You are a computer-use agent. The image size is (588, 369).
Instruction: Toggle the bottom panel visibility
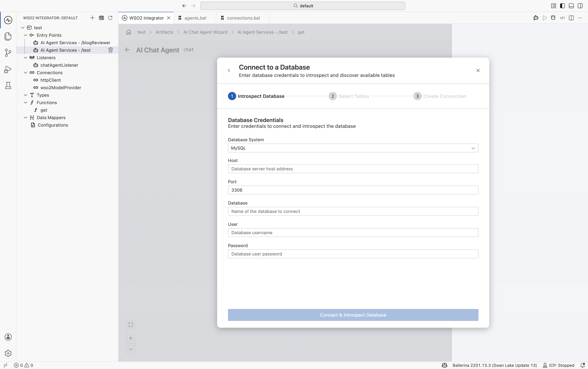[x=571, y=6]
